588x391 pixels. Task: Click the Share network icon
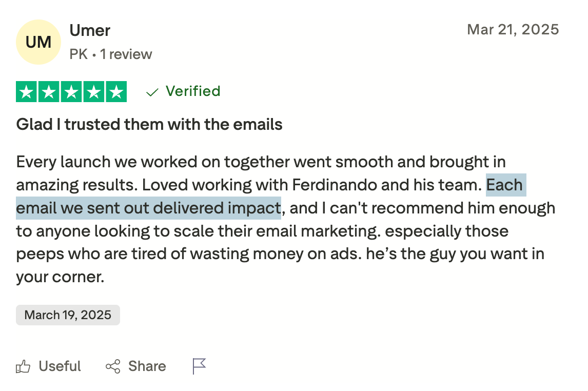(x=113, y=366)
